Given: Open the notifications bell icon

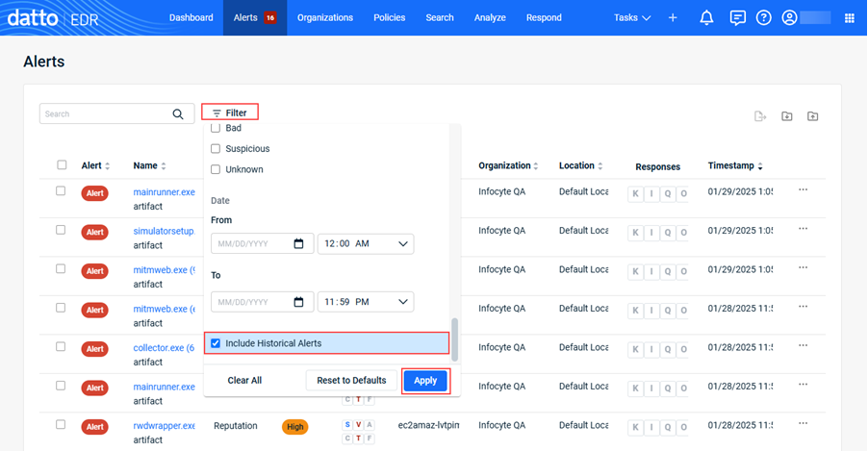Looking at the screenshot, I should point(706,17).
